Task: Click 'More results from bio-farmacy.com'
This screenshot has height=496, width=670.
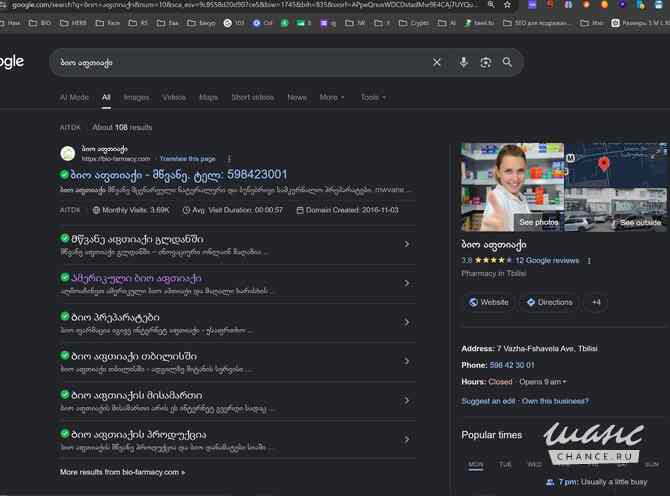Action: coord(122,472)
